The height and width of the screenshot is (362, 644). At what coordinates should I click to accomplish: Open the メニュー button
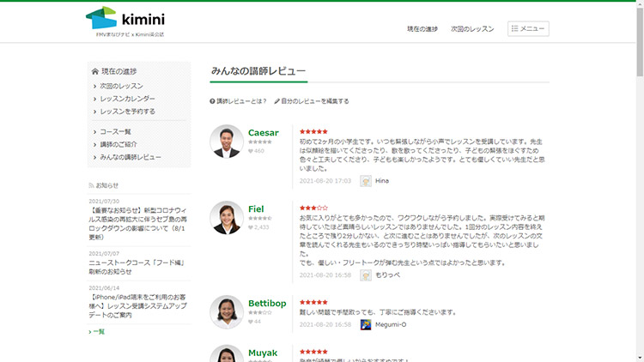528,28
